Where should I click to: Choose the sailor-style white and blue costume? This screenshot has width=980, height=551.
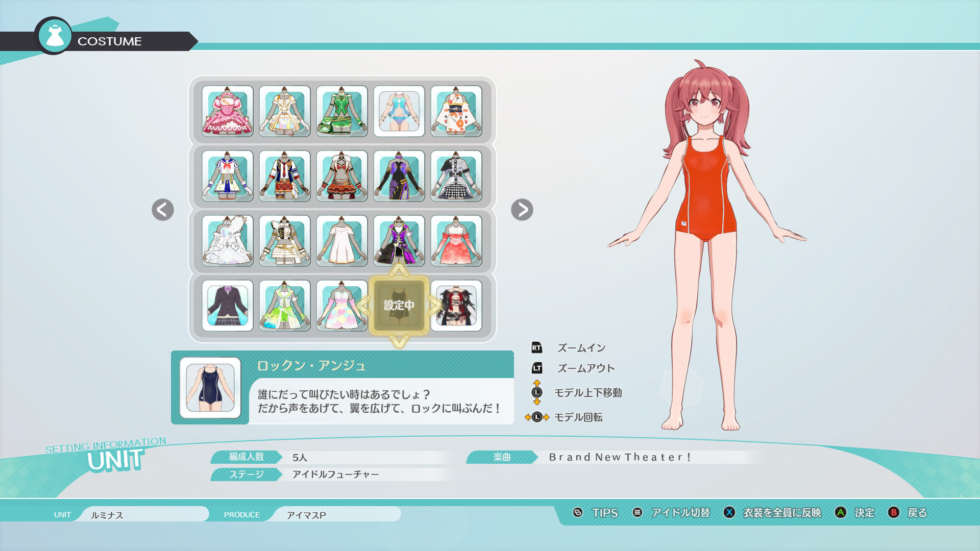tap(228, 176)
